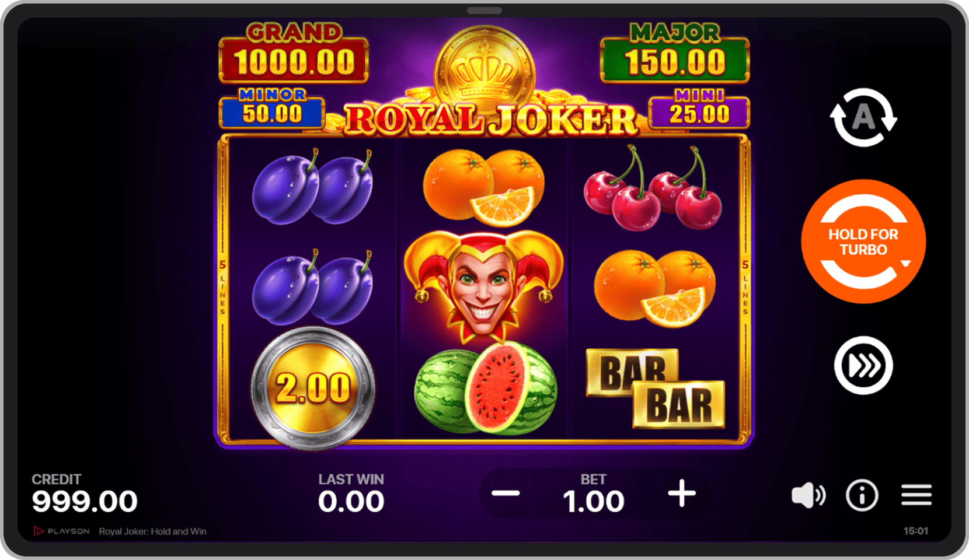Click the Playson logo in footer
Image resolution: width=969 pixels, height=560 pixels.
[x=62, y=531]
